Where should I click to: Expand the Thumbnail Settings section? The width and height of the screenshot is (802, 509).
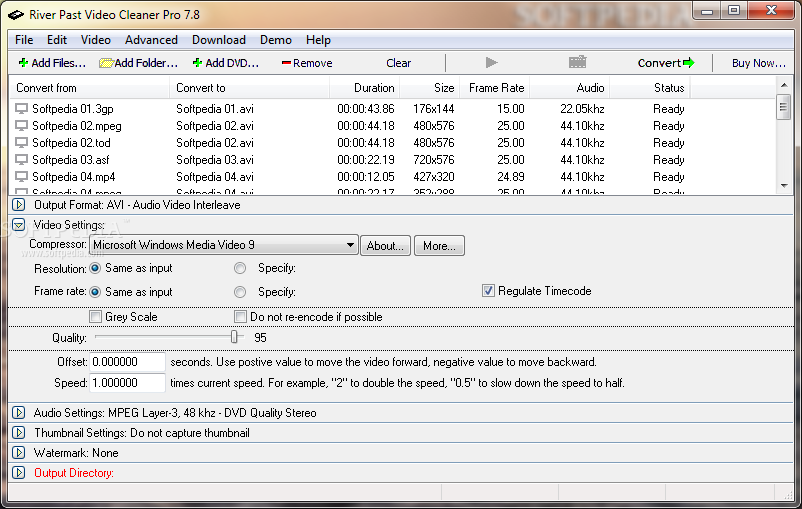(x=19, y=433)
